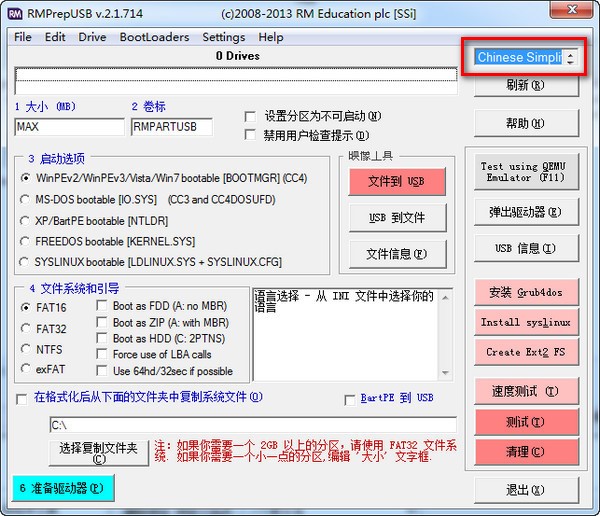This screenshot has width=600, height=516.
Task: Select the exFAT file system
Action: pyautogui.click(x=26, y=369)
